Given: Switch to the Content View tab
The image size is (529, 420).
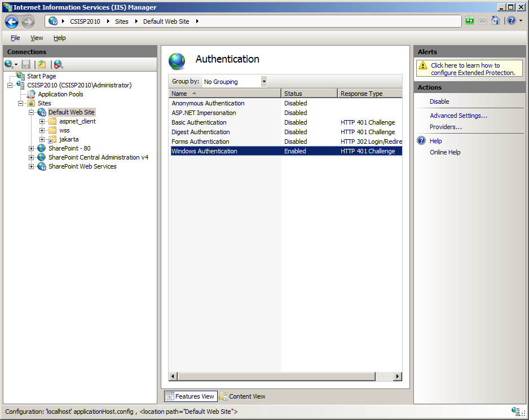Looking at the screenshot, I should coord(242,396).
